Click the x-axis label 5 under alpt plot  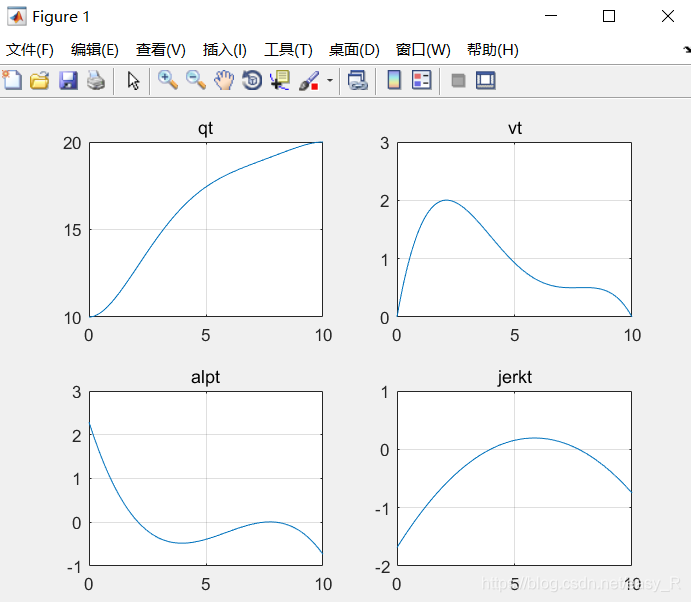205,584
